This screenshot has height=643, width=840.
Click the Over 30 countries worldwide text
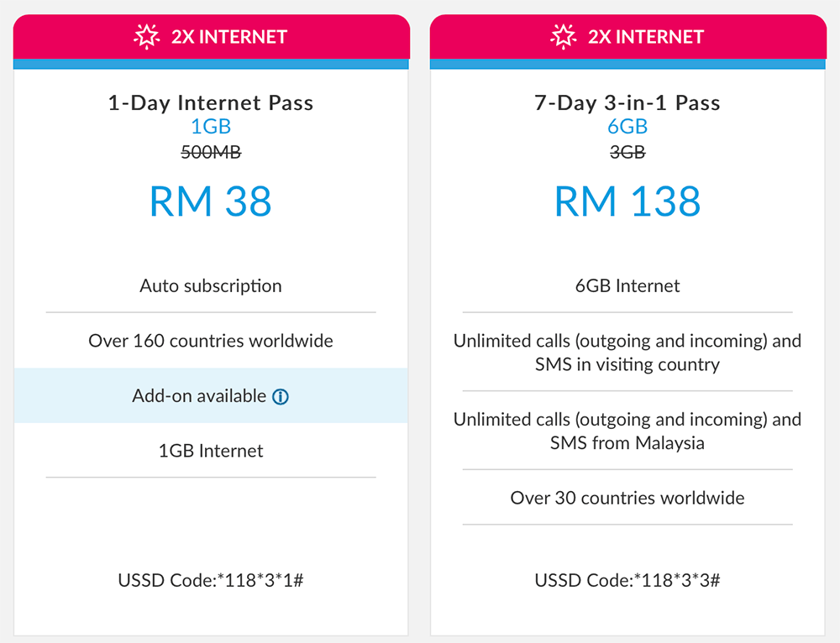click(x=627, y=498)
